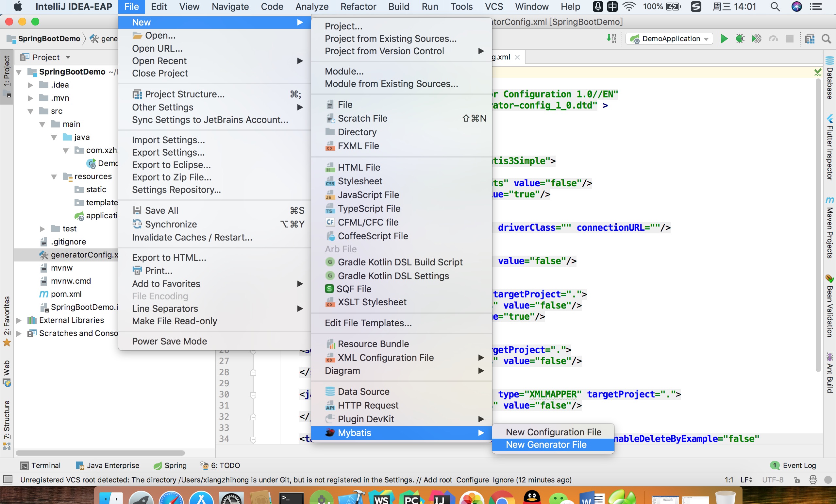Click the Wi-Fi status icon
This screenshot has height=504, width=836.
pyautogui.click(x=629, y=7)
